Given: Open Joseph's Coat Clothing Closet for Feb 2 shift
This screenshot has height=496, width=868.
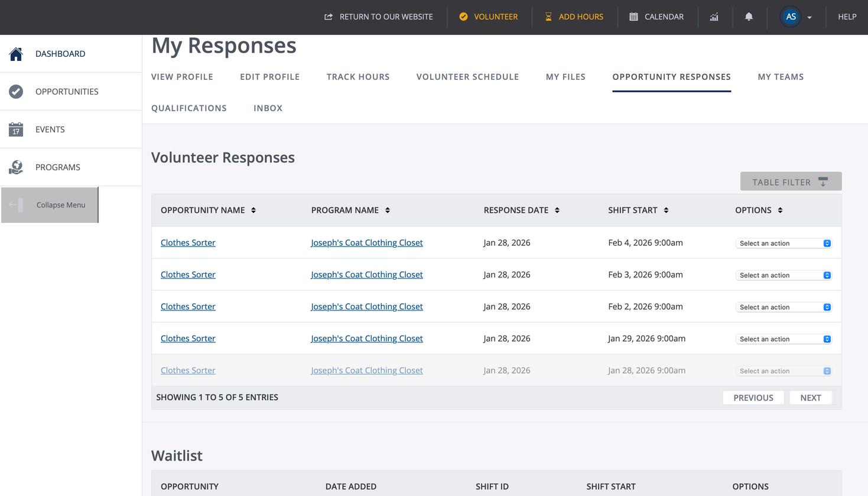Looking at the screenshot, I should 367,307.
